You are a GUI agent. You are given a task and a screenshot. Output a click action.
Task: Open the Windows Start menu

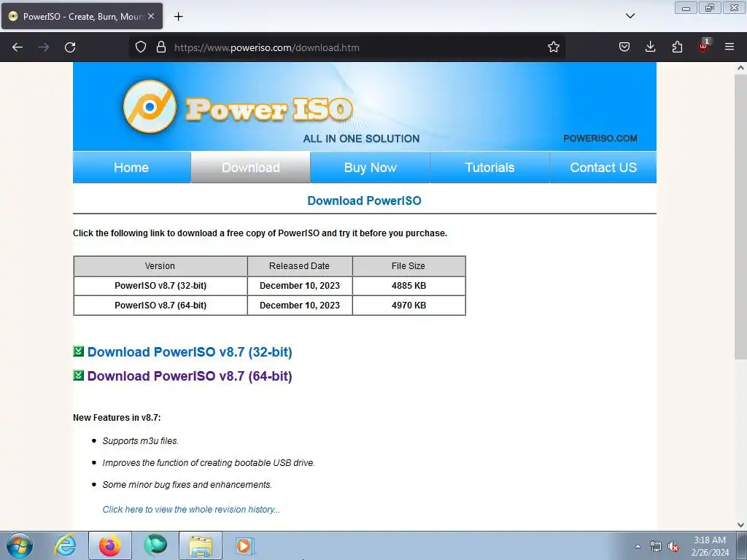(x=20, y=545)
